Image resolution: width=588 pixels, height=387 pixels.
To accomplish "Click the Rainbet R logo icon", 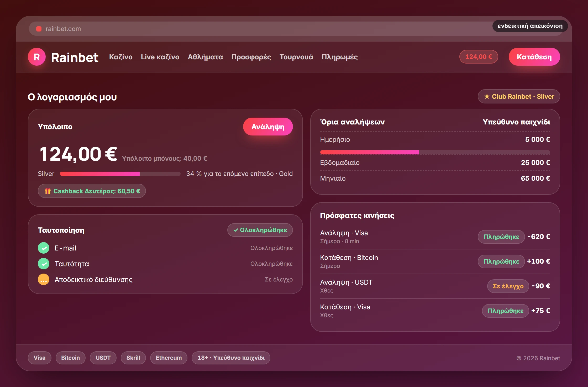I will [x=37, y=57].
